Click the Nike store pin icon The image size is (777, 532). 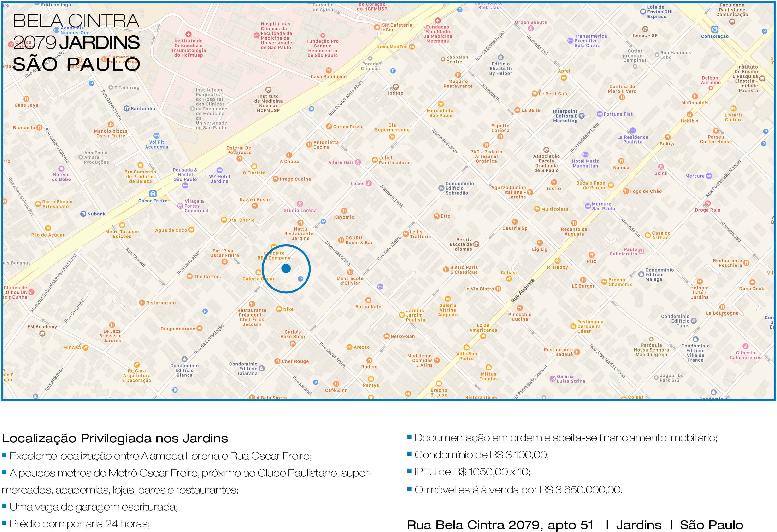[x=279, y=309]
